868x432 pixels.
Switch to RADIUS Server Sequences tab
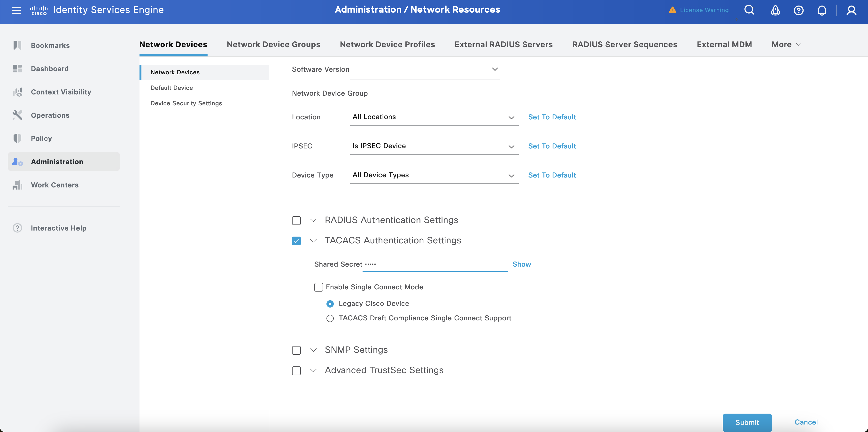pyautogui.click(x=624, y=44)
